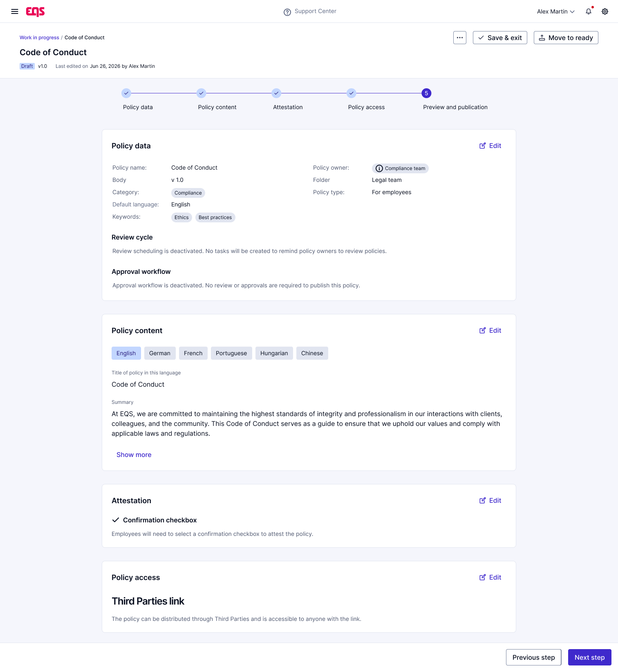Open settings gear icon
This screenshot has height=672, width=618.
click(605, 11)
